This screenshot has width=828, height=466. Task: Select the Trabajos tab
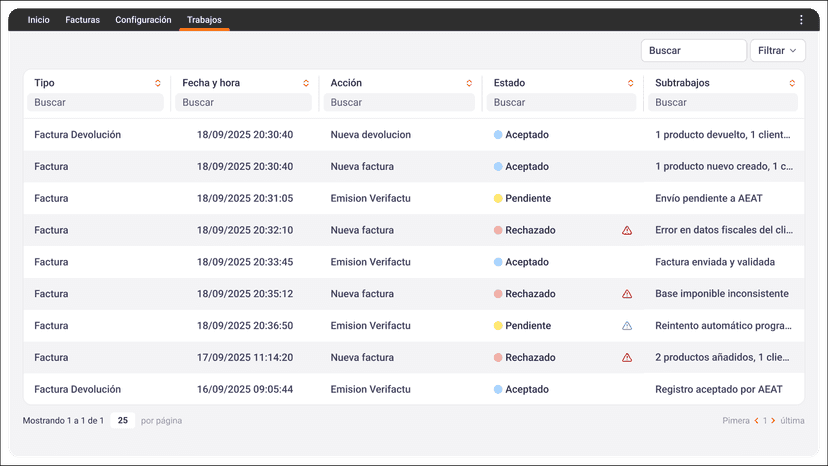[204, 20]
